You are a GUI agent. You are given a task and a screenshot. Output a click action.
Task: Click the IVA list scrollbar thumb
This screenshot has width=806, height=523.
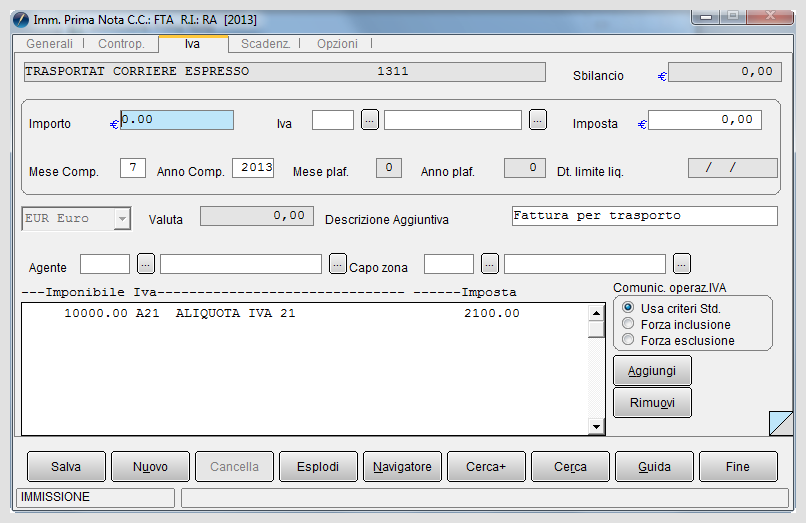tap(596, 329)
